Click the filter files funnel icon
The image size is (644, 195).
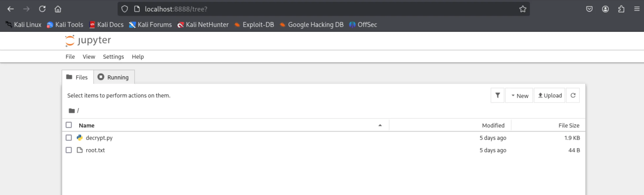(498, 95)
